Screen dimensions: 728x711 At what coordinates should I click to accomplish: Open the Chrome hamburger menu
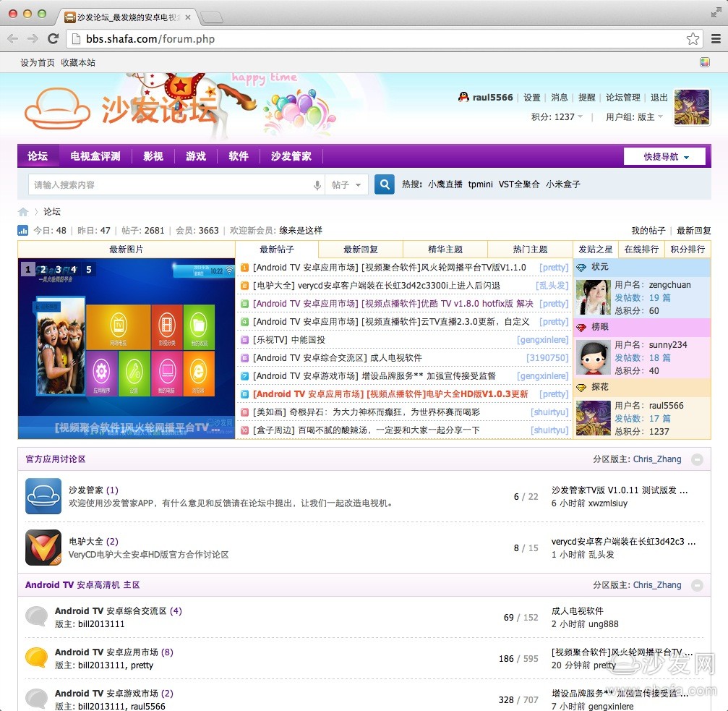[716, 38]
